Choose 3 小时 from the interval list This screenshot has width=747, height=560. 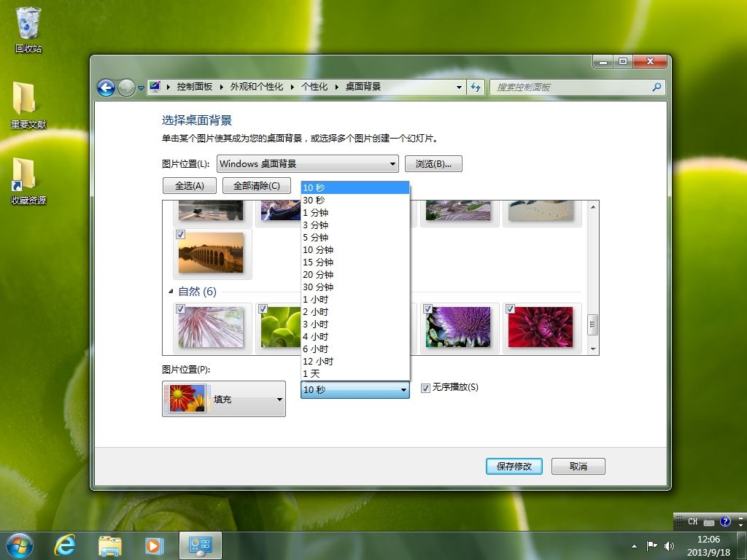[x=355, y=324]
